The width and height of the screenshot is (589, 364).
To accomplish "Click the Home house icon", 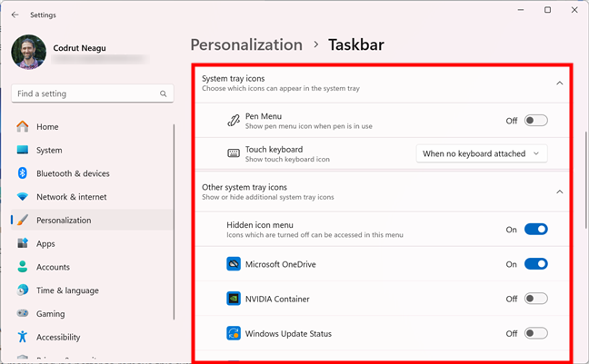I will pos(23,126).
